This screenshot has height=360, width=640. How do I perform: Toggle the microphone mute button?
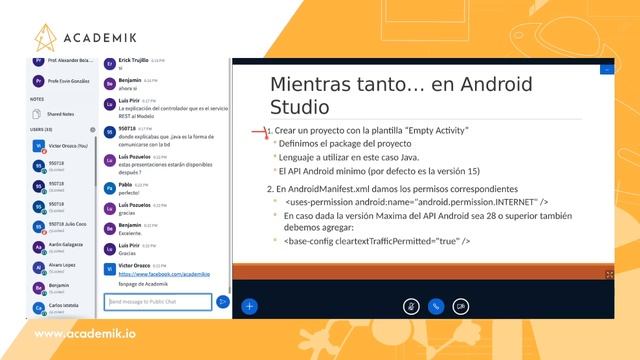coord(411,307)
